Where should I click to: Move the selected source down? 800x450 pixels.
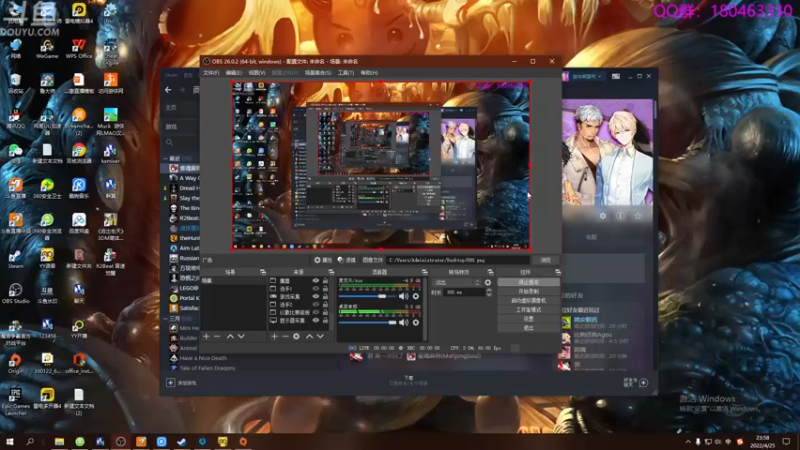pos(320,336)
